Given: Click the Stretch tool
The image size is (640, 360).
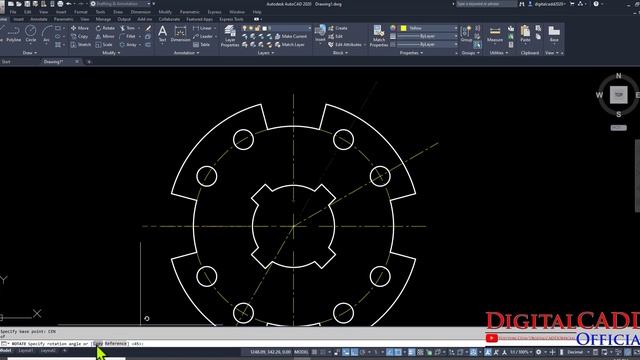Looking at the screenshot, I should (x=80, y=44).
